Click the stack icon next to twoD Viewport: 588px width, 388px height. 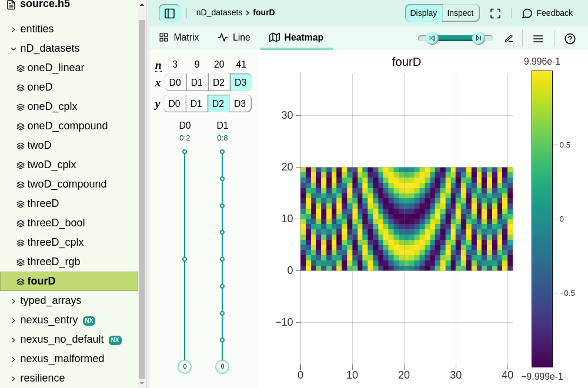tap(21, 146)
